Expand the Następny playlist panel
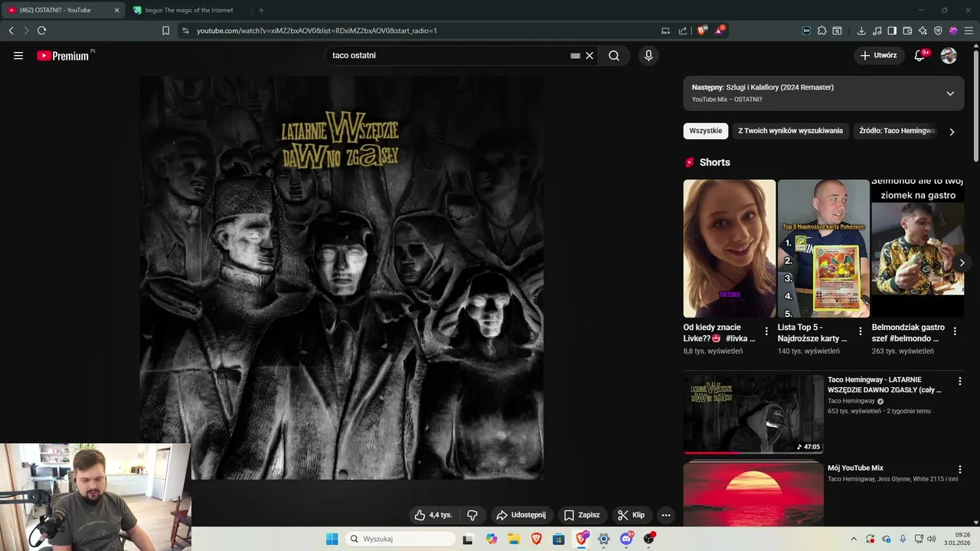Viewport: 980px width, 551px height. [x=950, y=93]
